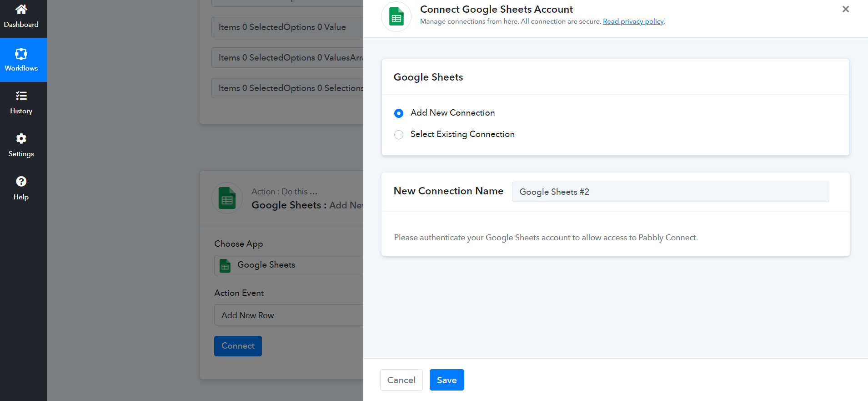Click the Connect Google Sheets Account title
Image resolution: width=868 pixels, height=401 pixels.
(x=497, y=9)
